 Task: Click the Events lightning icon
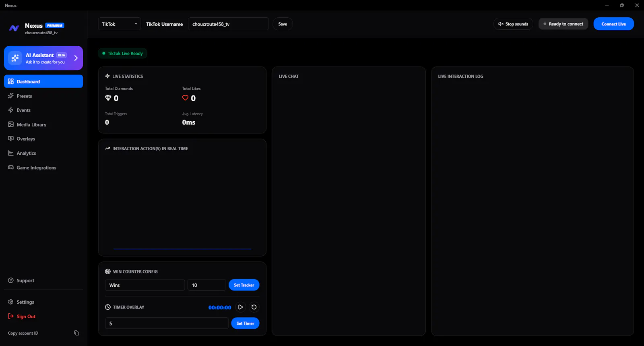pos(11,110)
